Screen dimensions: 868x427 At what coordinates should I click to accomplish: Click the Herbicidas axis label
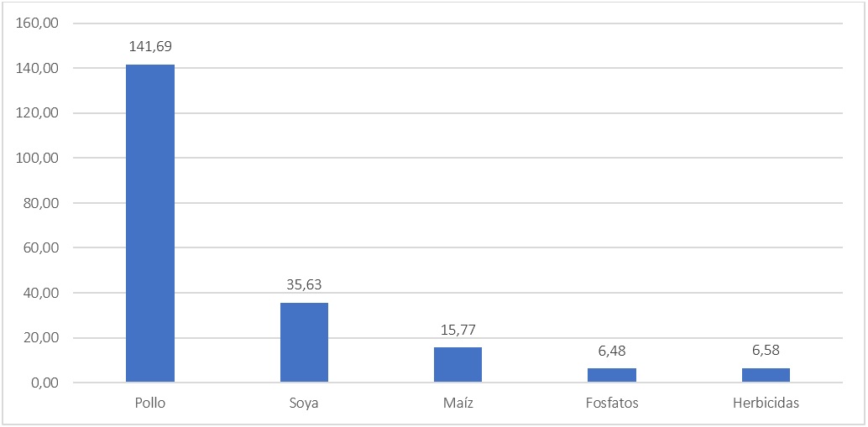(x=766, y=404)
